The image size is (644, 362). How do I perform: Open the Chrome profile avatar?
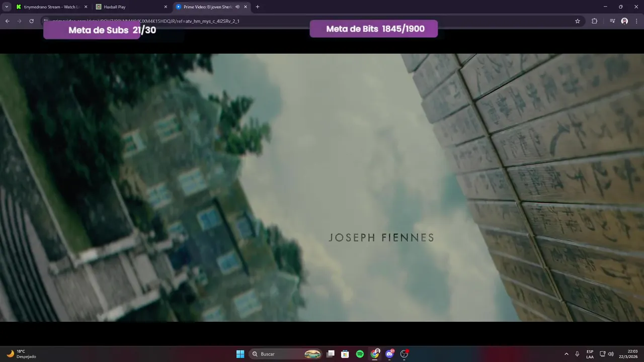[624, 21]
